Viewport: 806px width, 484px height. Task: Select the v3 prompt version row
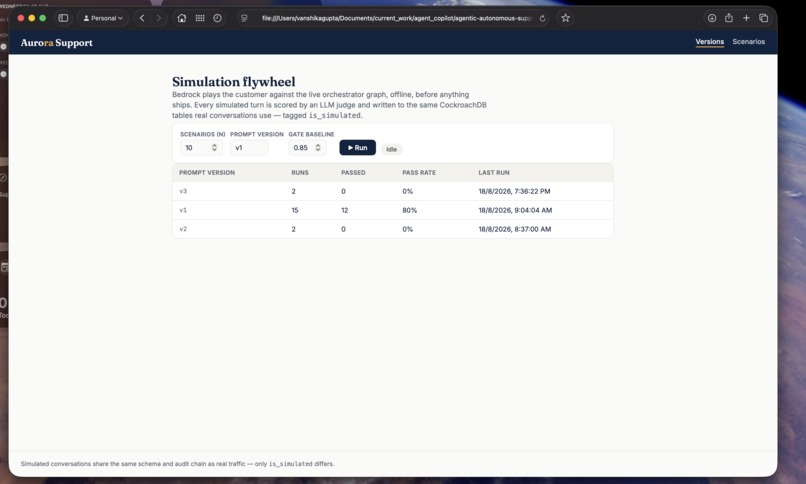pos(393,191)
